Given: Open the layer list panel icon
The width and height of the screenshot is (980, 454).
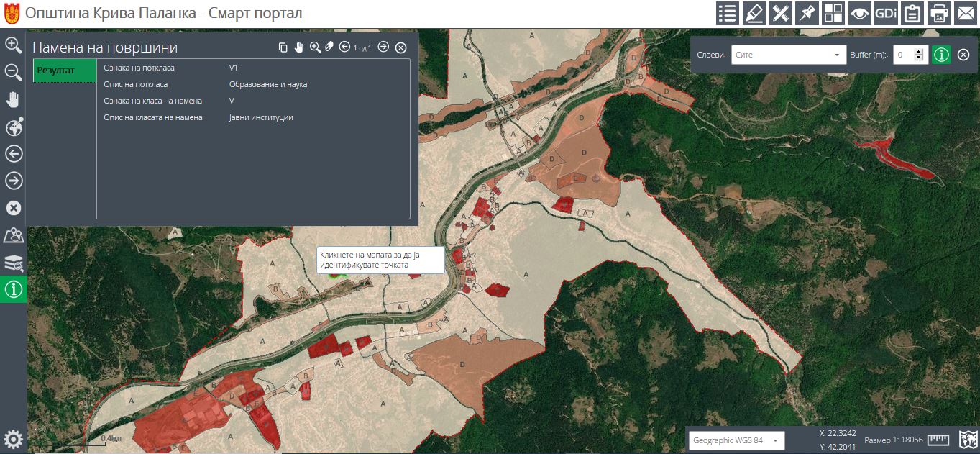Looking at the screenshot, I should point(728,14).
